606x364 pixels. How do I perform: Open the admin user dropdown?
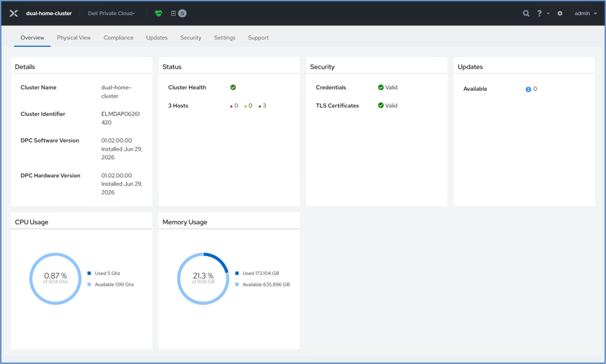(586, 13)
